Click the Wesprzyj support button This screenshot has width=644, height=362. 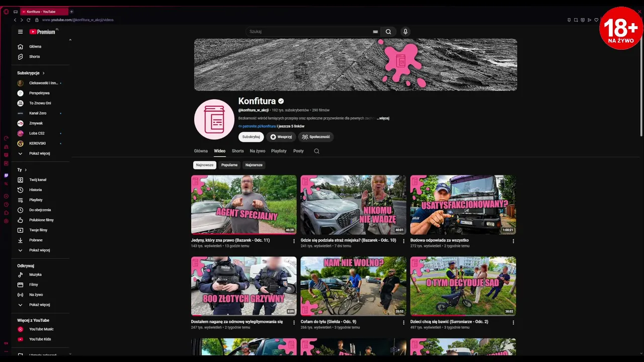[281, 137]
